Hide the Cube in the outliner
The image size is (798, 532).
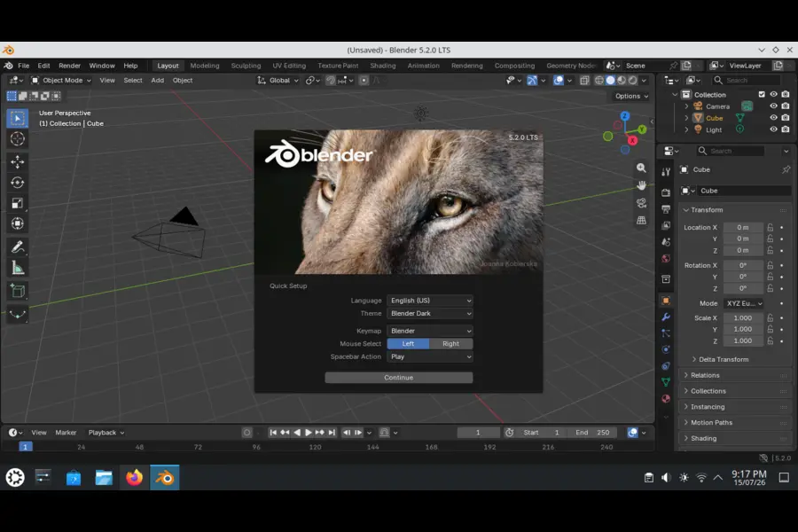(773, 118)
